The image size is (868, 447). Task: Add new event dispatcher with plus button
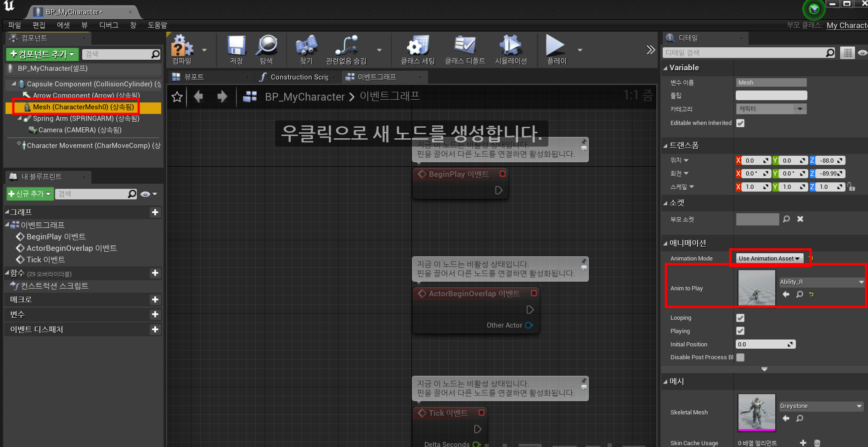coord(155,329)
